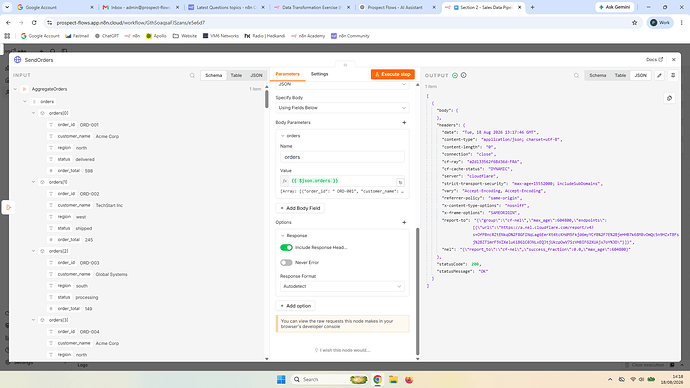Click the Windows taskbar search box
Screen dimensions: 690x388
(329, 379)
